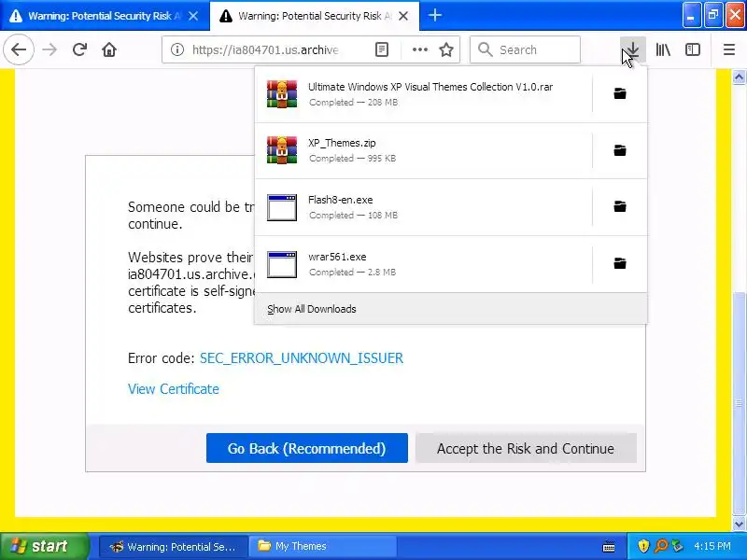Open containing folder for XP_Themes.zip
Image resolution: width=747 pixels, height=560 pixels.
pyautogui.click(x=620, y=150)
